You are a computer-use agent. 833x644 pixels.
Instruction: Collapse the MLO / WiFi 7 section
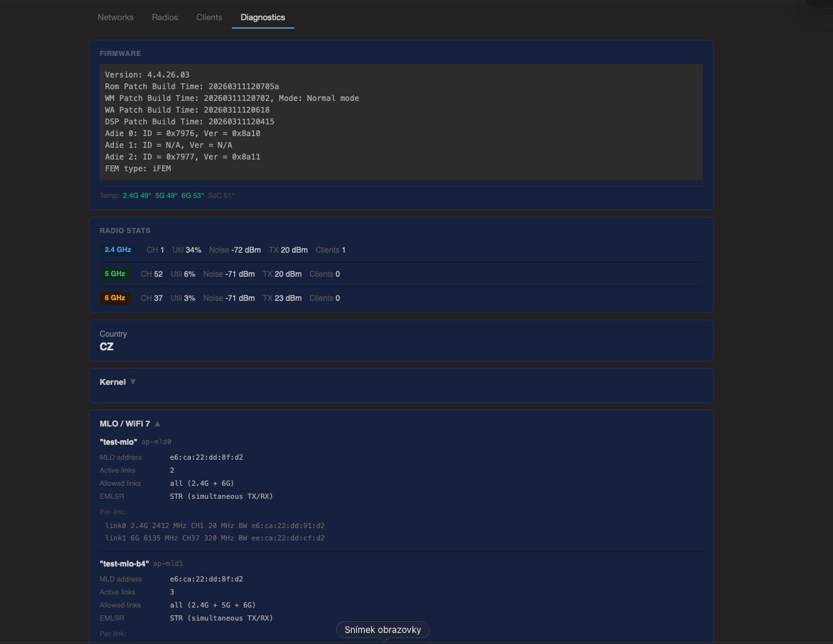157,424
